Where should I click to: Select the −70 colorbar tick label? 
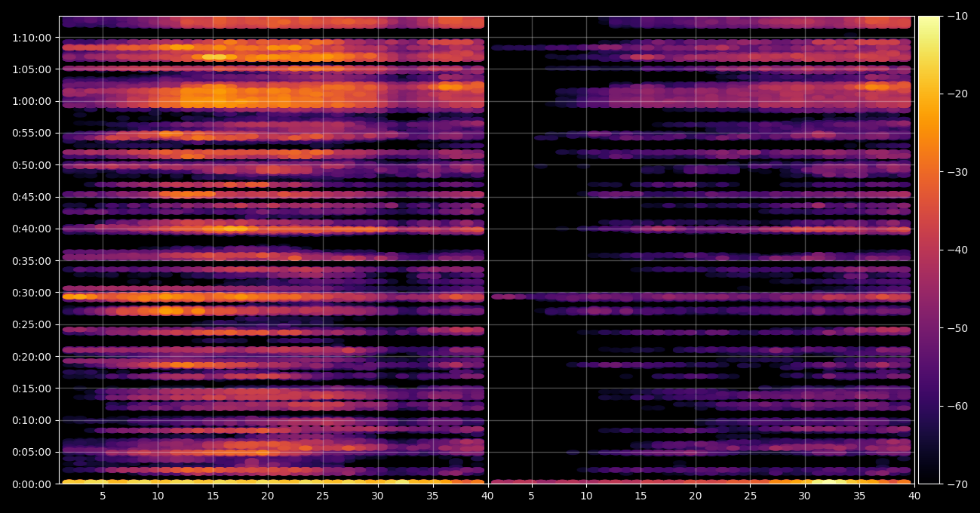pyautogui.click(x=957, y=484)
